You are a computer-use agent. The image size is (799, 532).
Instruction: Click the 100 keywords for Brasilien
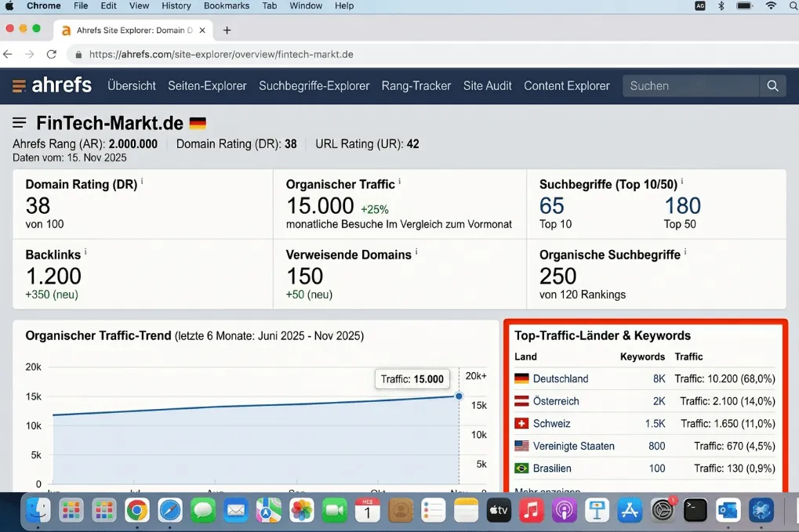tap(657, 469)
